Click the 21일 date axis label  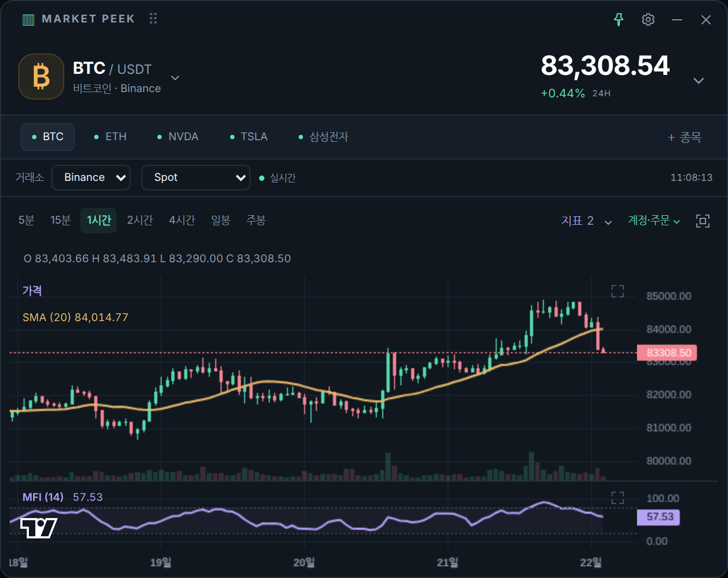pos(448,562)
